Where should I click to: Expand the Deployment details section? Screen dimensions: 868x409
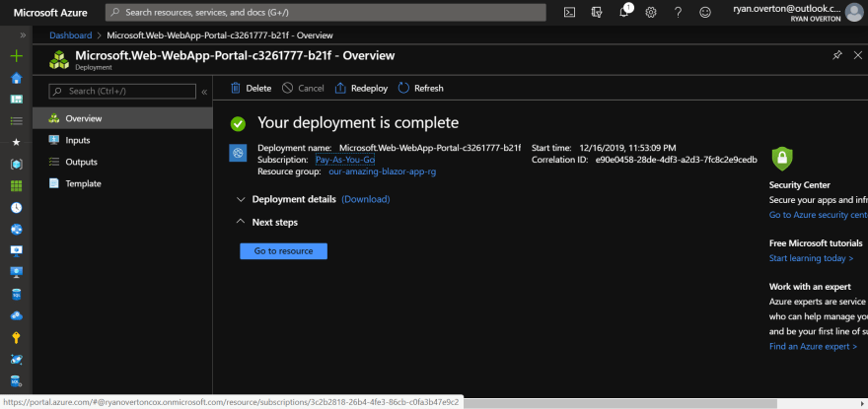pos(241,199)
